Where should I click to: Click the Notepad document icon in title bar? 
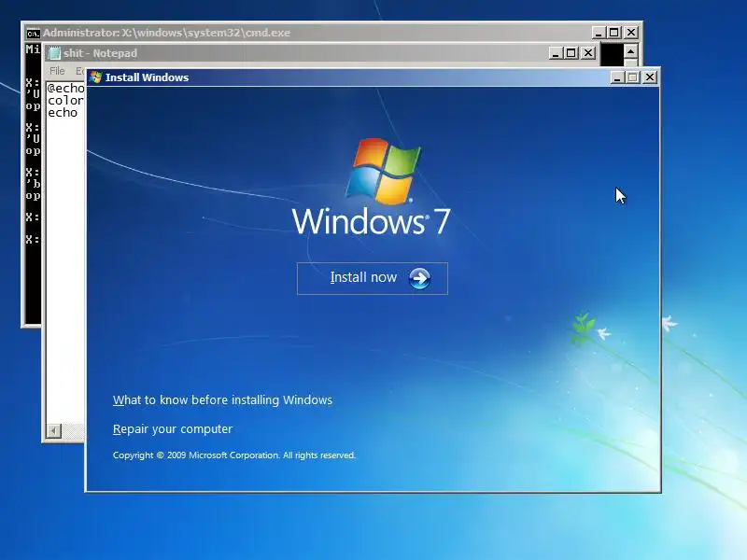tap(55, 53)
